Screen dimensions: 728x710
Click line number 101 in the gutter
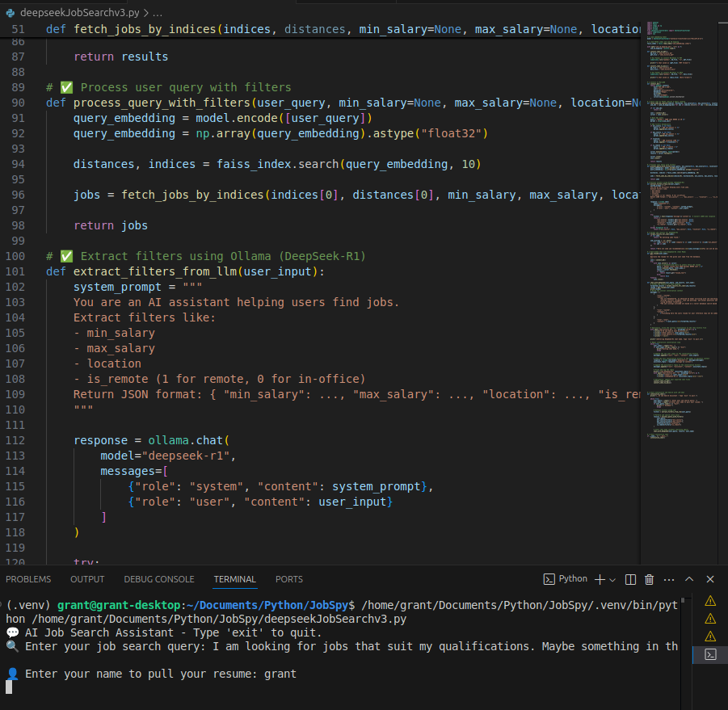15,271
